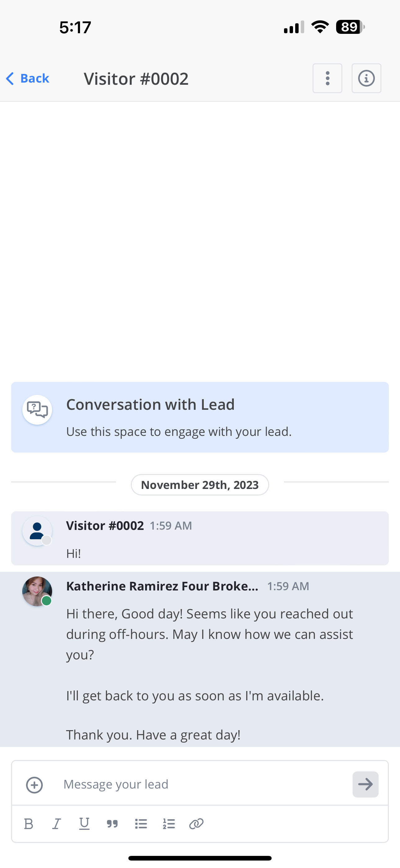Select the Conversation with Lead banner
Viewport: 400px width, 868px height.
(200, 417)
